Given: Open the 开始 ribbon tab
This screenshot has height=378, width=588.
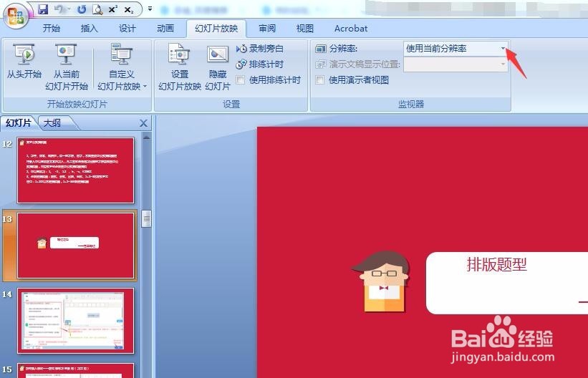Looking at the screenshot, I should click(x=52, y=29).
